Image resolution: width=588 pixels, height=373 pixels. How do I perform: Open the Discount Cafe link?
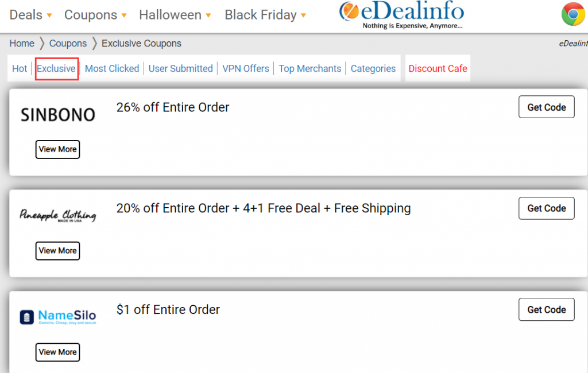[438, 69]
